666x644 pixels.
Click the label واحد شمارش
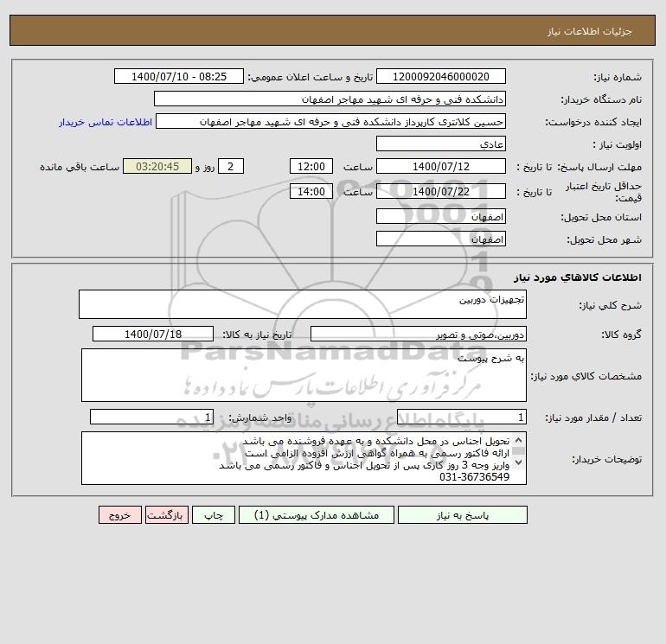click(x=260, y=418)
